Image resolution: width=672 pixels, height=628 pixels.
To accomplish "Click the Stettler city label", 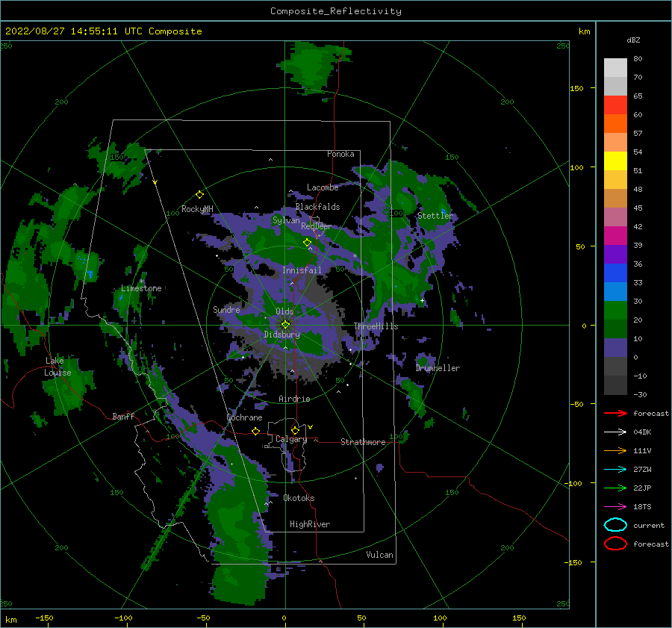I will (435, 216).
